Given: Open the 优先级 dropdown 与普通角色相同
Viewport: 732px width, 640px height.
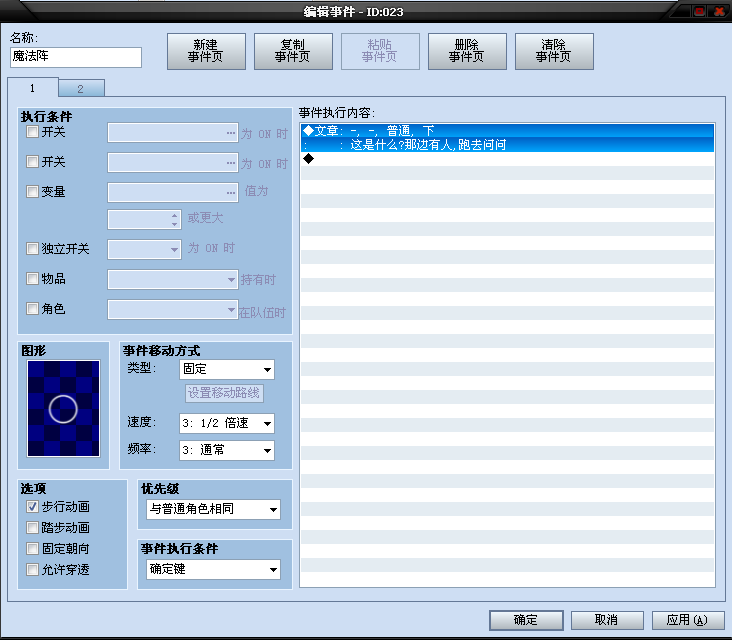Looking at the screenshot, I should (213, 509).
